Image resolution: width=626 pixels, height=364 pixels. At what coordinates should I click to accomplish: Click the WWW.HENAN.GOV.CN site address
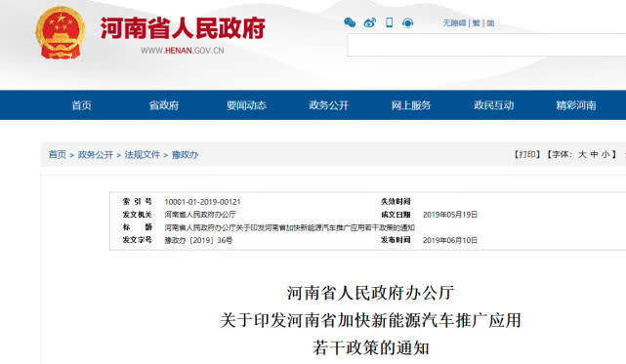[182, 51]
